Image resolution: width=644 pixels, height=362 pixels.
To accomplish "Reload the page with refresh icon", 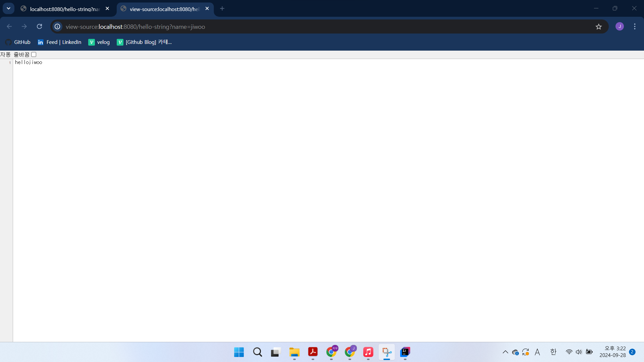I will point(40,26).
